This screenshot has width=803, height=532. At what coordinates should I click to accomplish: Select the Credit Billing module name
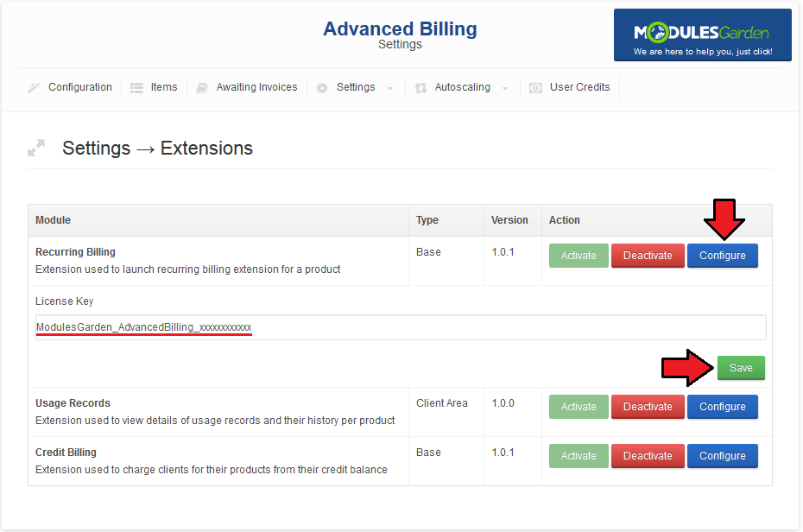point(66,453)
